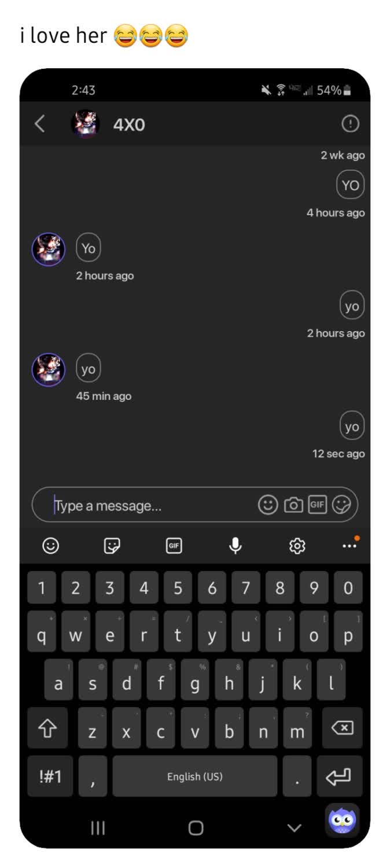Open sticker icon in the message field
Image resolution: width=390 pixels, height=868 pixels.
(341, 505)
